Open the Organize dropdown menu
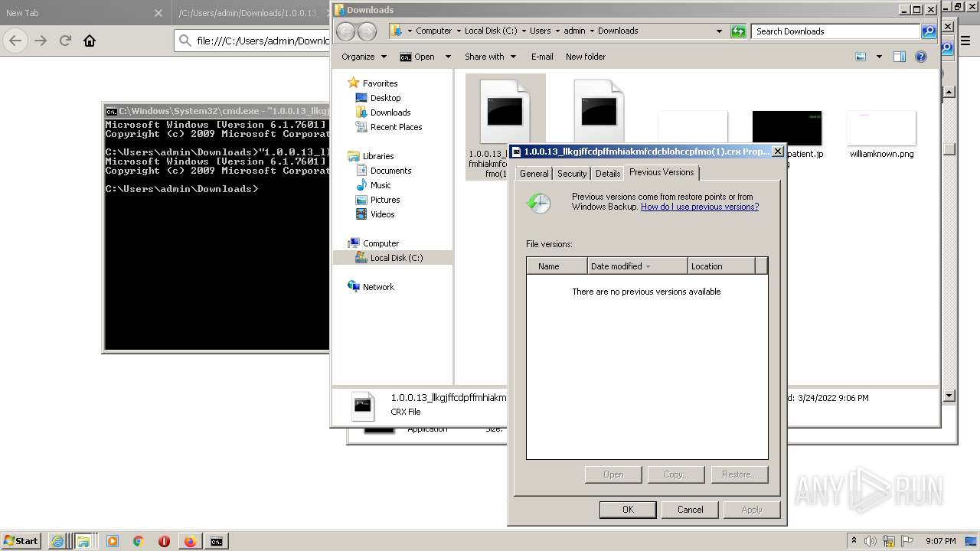 pos(363,57)
